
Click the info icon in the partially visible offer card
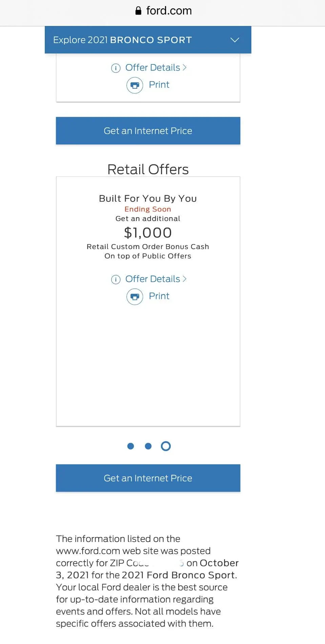pos(116,68)
